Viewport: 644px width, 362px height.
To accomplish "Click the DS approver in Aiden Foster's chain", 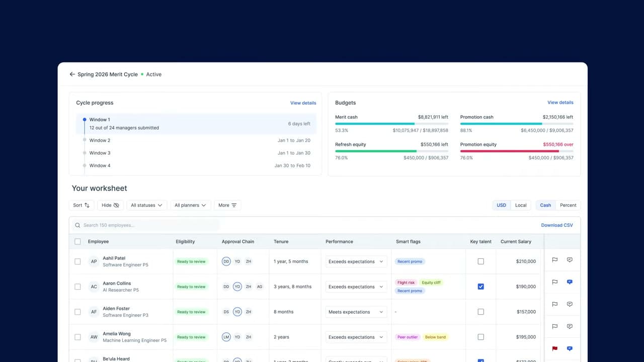I will pyautogui.click(x=226, y=312).
